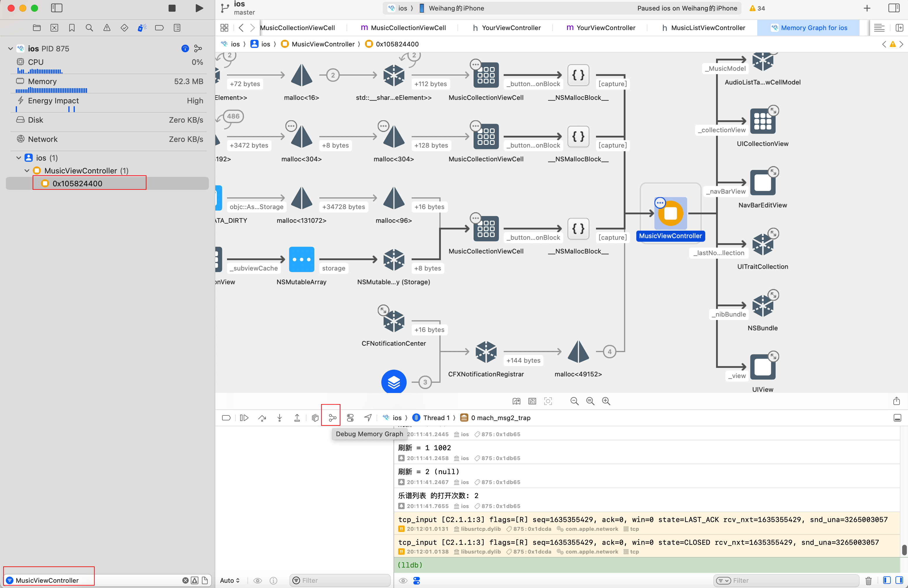This screenshot has height=588, width=908.
Task: Switch to the YourViewController header tab
Action: [506, 28]
